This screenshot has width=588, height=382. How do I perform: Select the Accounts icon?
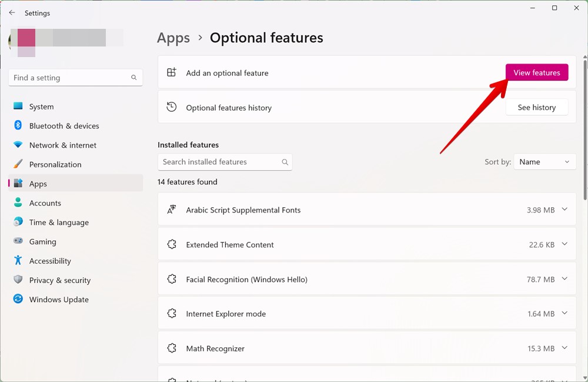pos(18,202)
